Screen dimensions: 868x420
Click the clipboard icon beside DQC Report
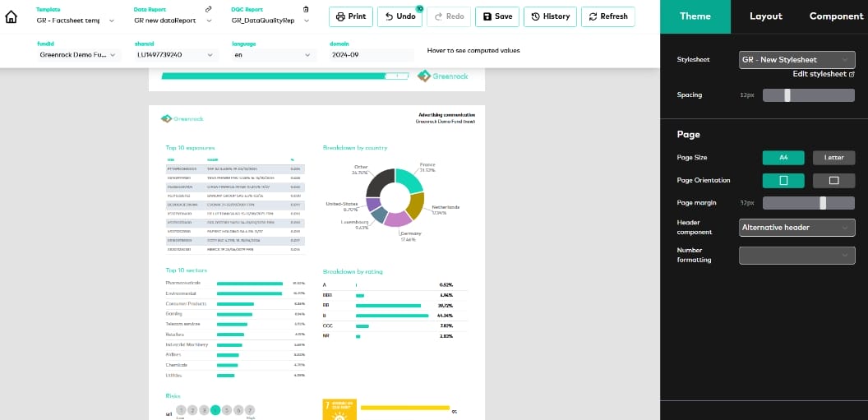pos(307,9)
